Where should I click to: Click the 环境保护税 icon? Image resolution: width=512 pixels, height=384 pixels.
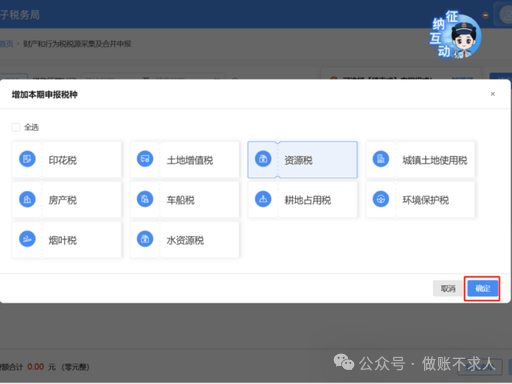coord(381,199)
